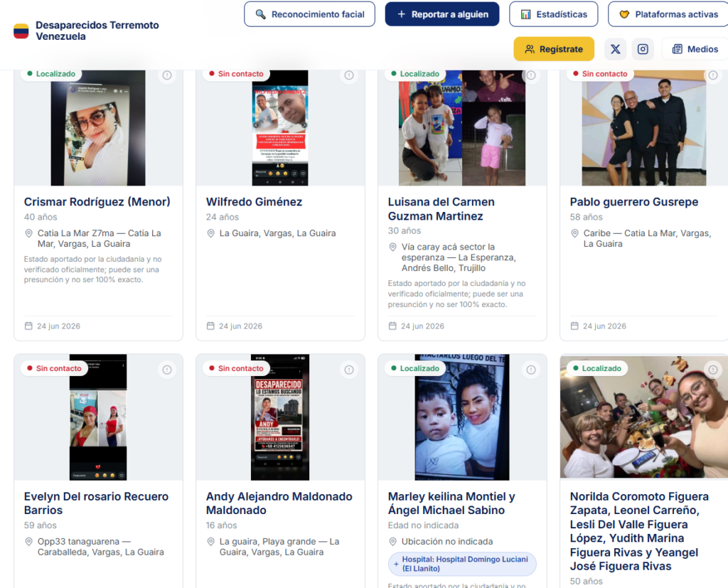This screenshot has width=728, height=588.
Task: Click the text '16 años'
Action: click(x=222, y=525)
